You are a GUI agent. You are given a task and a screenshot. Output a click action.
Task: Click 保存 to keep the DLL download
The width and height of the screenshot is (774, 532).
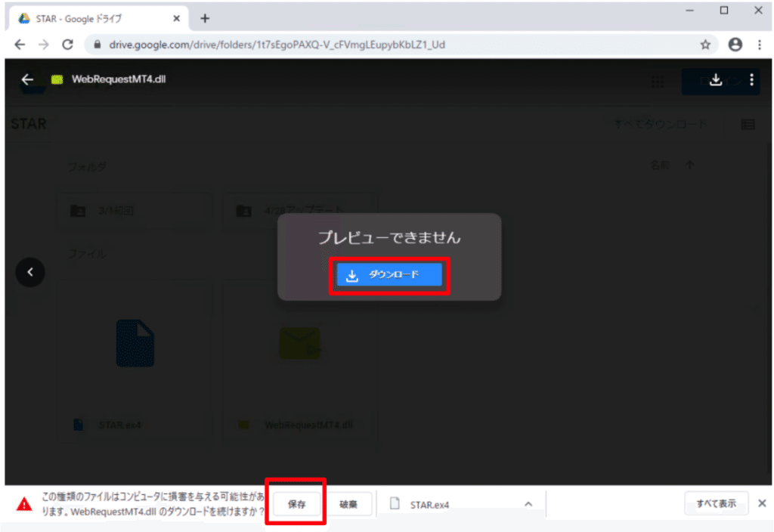[x=296, y=504]
